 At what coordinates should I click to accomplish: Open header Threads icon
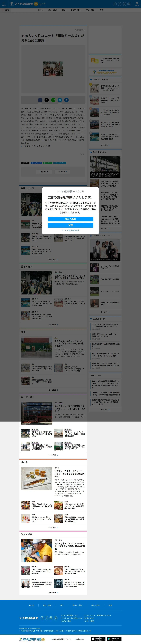(129, 4)
